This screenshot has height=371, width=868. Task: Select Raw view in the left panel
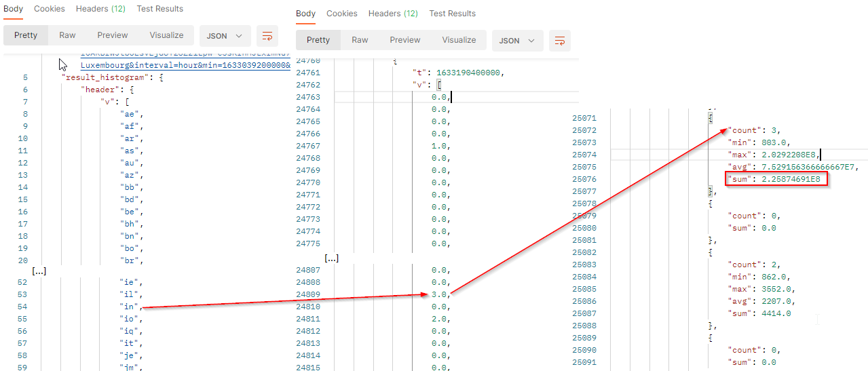point(67,35)
